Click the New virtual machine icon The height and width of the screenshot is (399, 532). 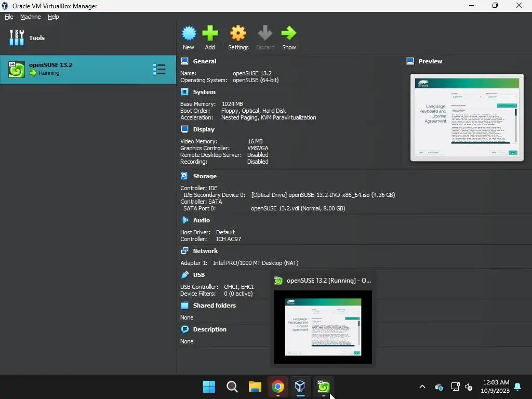[x=189, y=33]
